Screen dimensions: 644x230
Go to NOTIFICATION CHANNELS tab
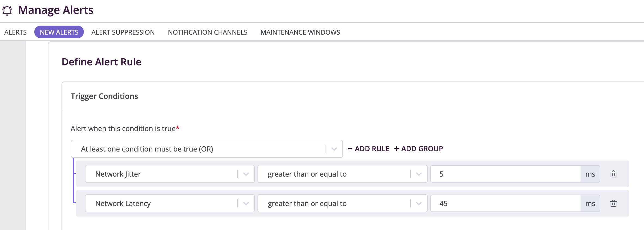[208, 32]
